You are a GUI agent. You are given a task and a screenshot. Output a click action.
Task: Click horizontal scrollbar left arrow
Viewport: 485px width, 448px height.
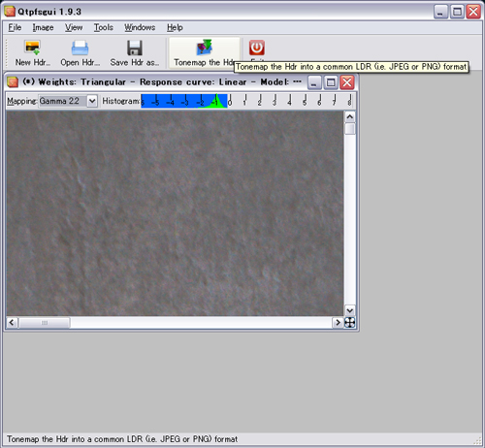[12, 323]
